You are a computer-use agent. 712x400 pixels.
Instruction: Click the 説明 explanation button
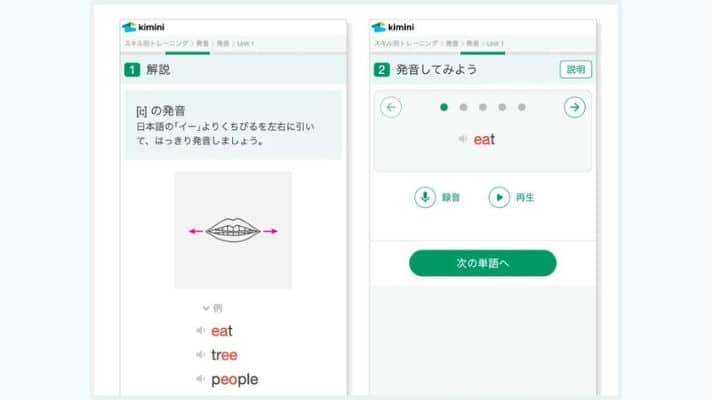576,69
